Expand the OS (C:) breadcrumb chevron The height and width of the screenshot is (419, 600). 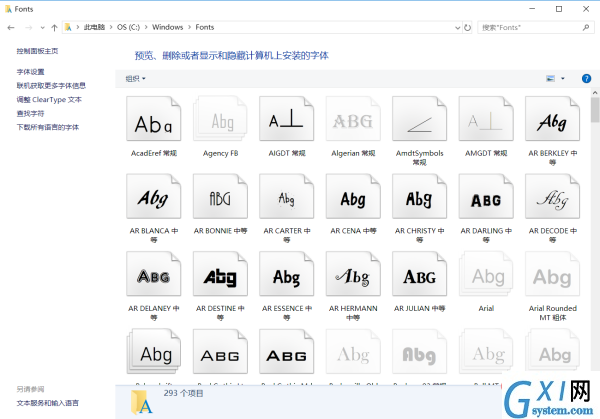(x=146, y=27)
